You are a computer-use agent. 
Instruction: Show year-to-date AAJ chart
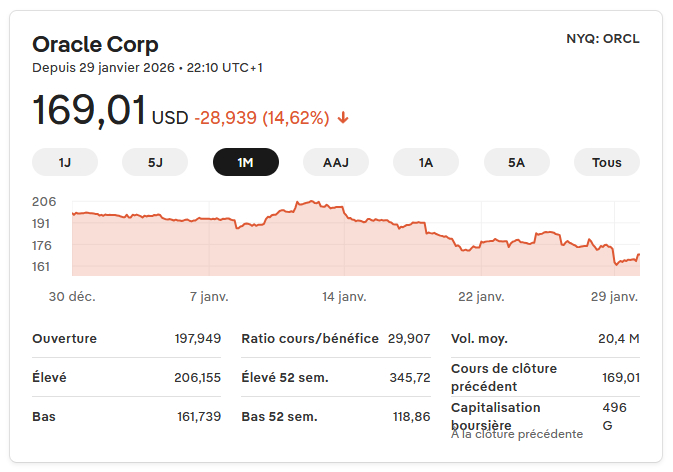click(336, 162)
